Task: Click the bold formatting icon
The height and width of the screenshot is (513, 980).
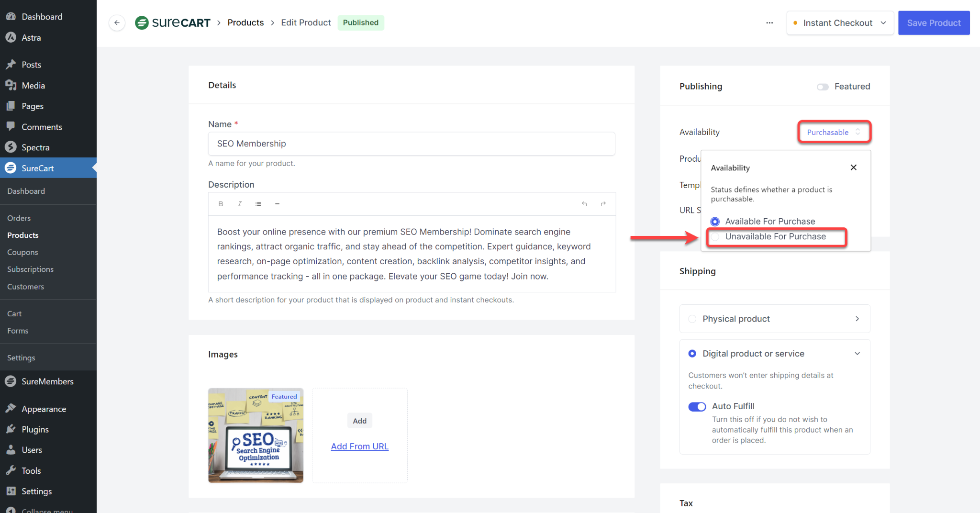Action: pos(221,204)
